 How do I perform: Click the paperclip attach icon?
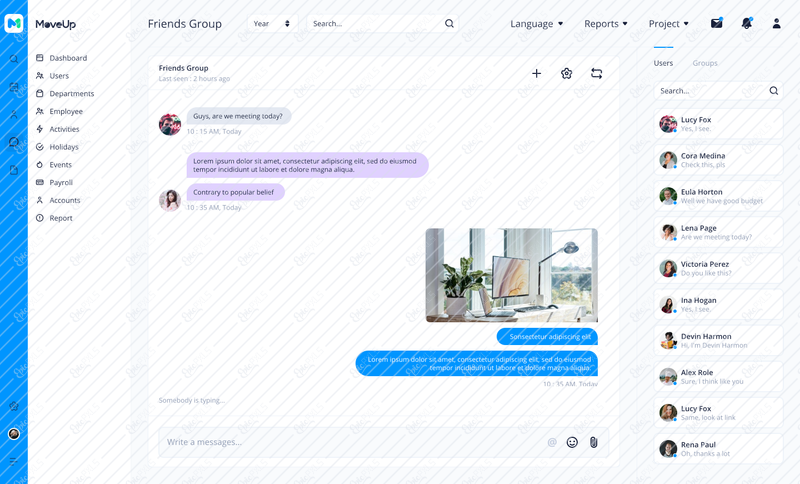click(x=593, y=442)
